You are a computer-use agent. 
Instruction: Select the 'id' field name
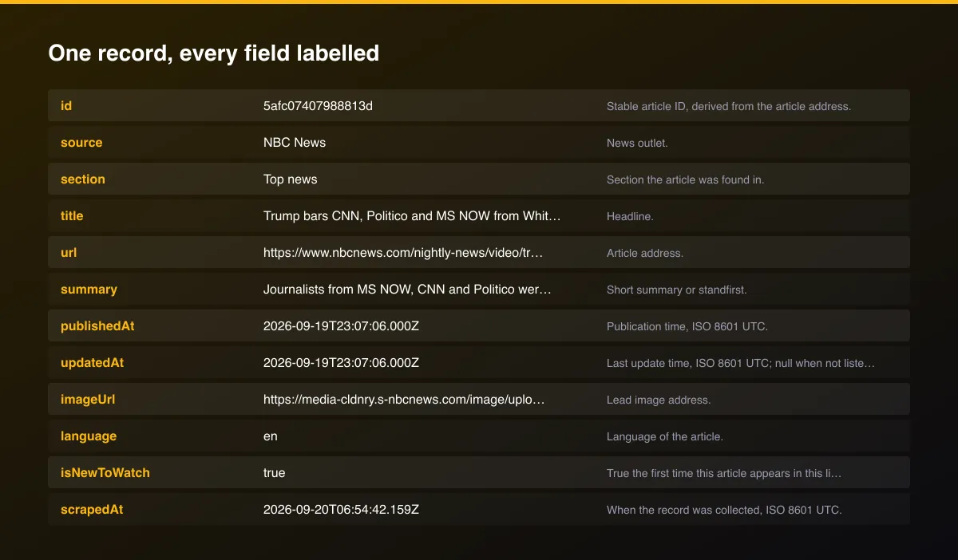(66, 105)
